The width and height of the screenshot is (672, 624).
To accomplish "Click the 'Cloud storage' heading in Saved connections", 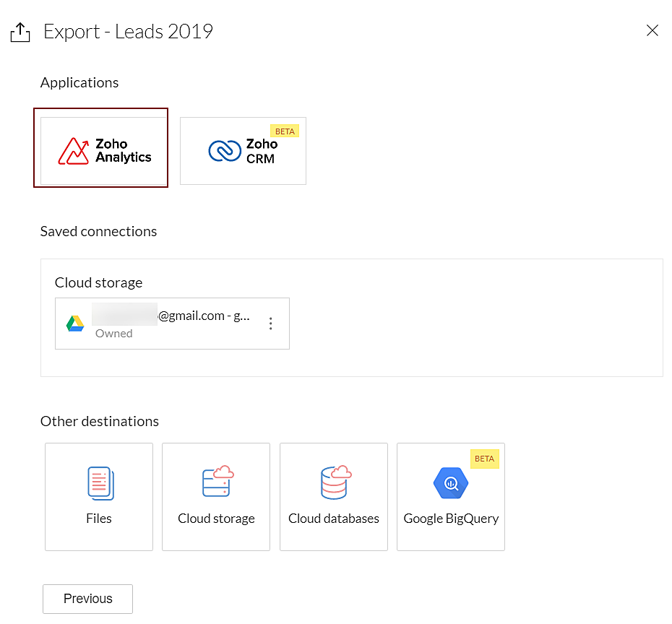I will [x=98, y=282].
